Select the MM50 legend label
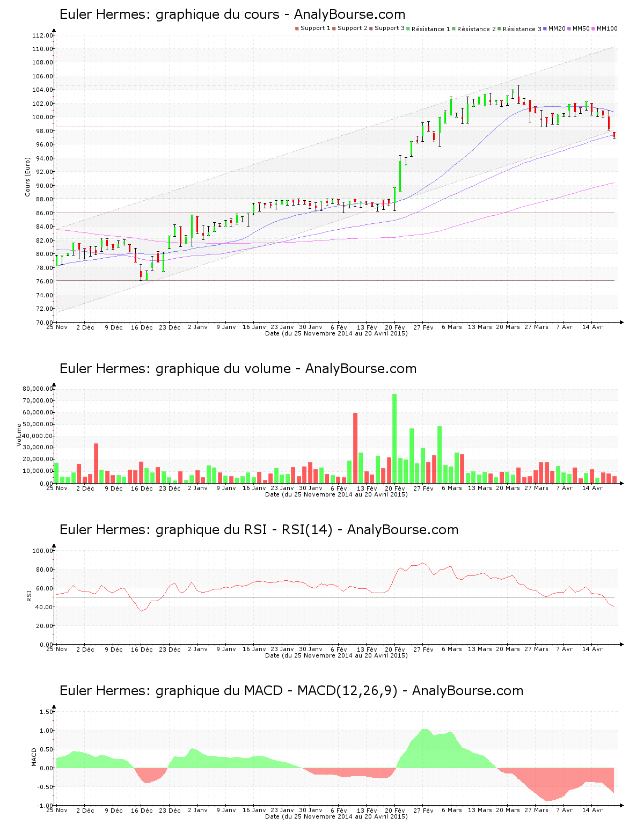This screenshot has height=832, width=644. (581, 28)
